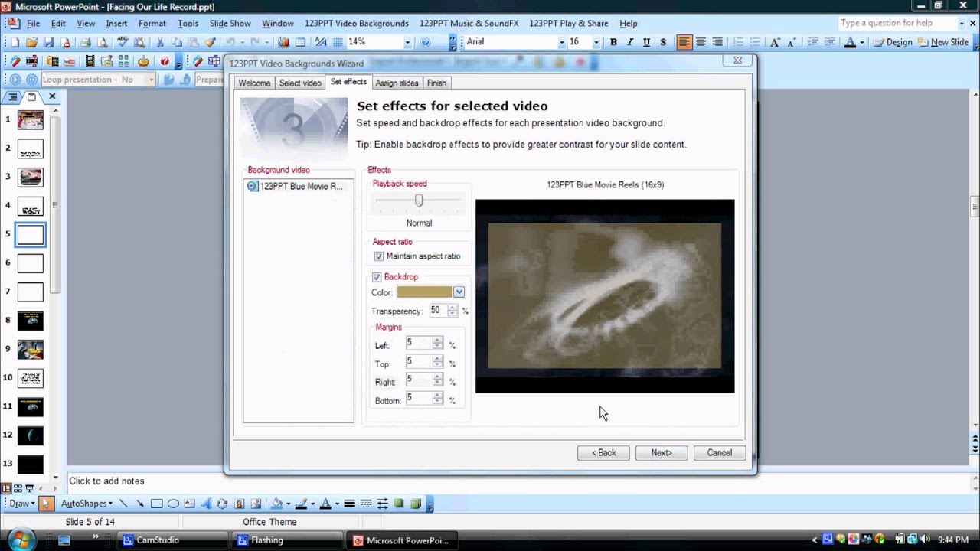Click the Select Objects arrow tool
Viewport: 980px width, 551px height.
pos(45,504)
